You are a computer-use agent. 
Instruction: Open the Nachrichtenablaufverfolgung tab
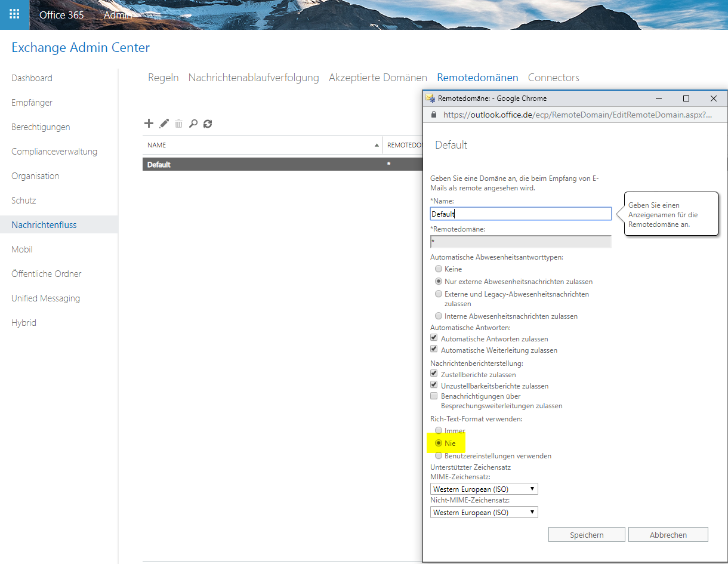click(254, 78)
